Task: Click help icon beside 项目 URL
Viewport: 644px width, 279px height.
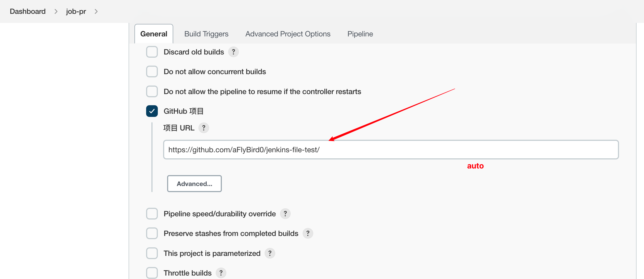Action: click(x=204, y=128)
